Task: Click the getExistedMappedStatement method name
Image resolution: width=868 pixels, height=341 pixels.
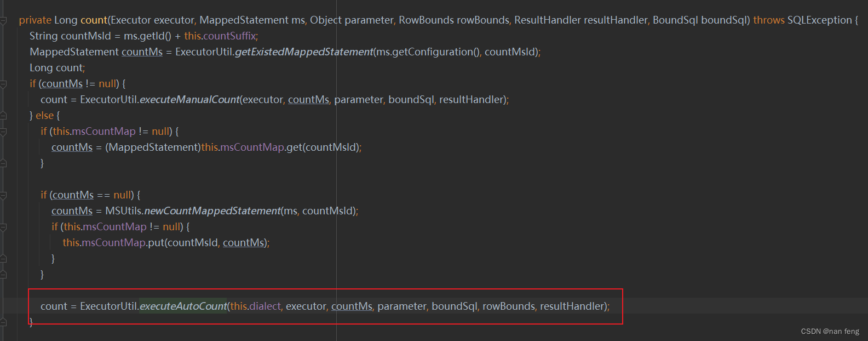Action: (304, 52)
